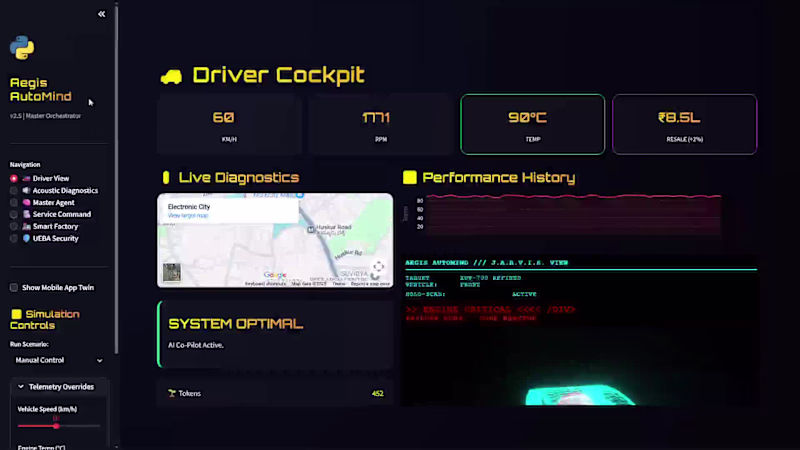Open the map Keyboard shortcuts link

[x=265, y=284]
